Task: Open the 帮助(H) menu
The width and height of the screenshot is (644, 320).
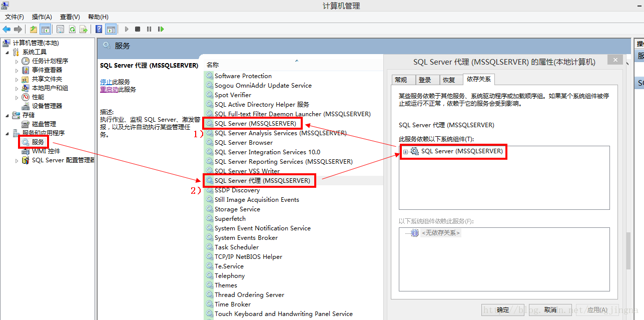Action: click(x=98, y=17)
